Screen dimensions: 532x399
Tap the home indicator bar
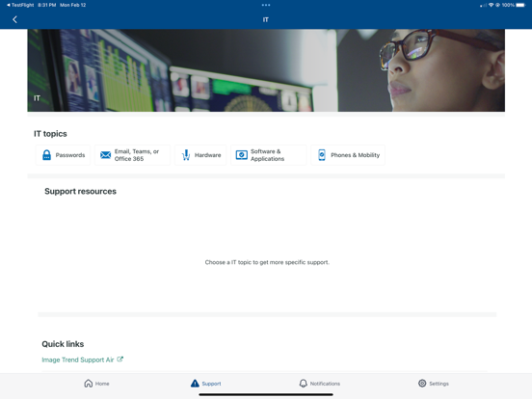tap(266, 394)
